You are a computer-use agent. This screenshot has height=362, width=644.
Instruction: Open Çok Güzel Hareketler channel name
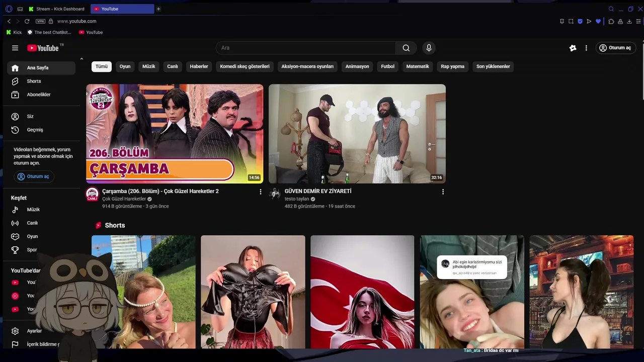click(x=124, y=199)
